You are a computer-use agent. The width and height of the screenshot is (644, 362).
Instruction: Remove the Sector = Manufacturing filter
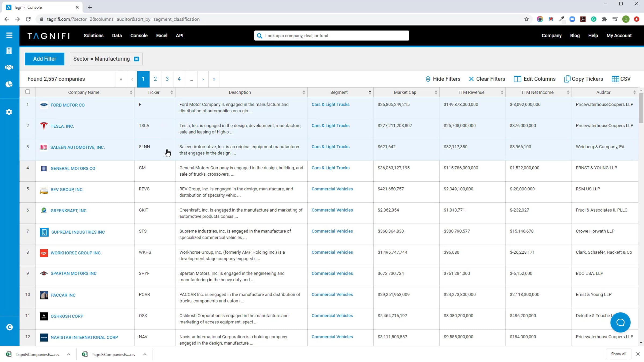(136, 59)
